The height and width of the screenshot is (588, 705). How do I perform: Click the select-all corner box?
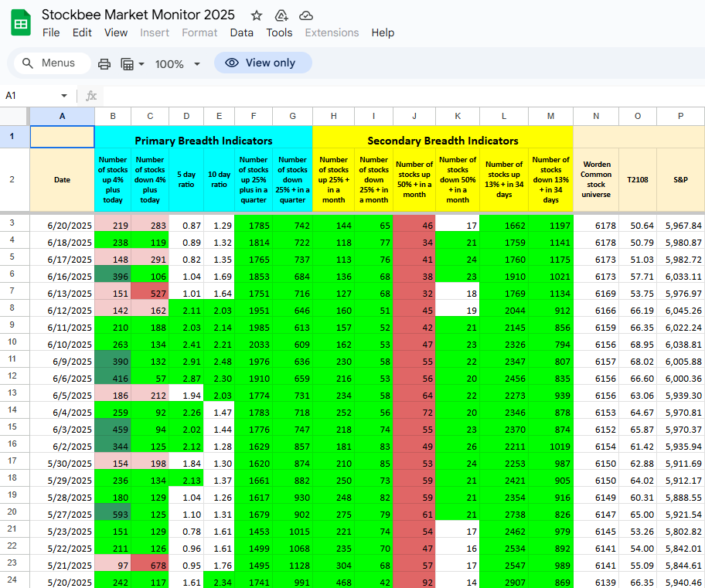coord(15,117)
